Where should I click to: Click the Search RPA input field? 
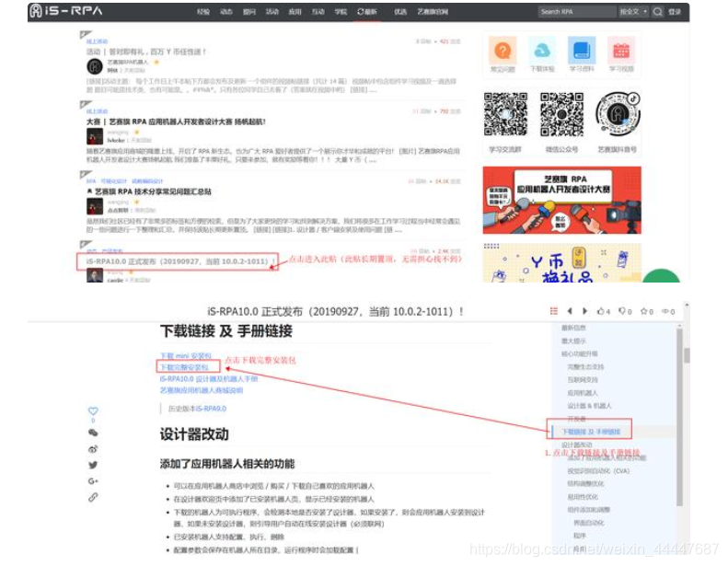577,12
